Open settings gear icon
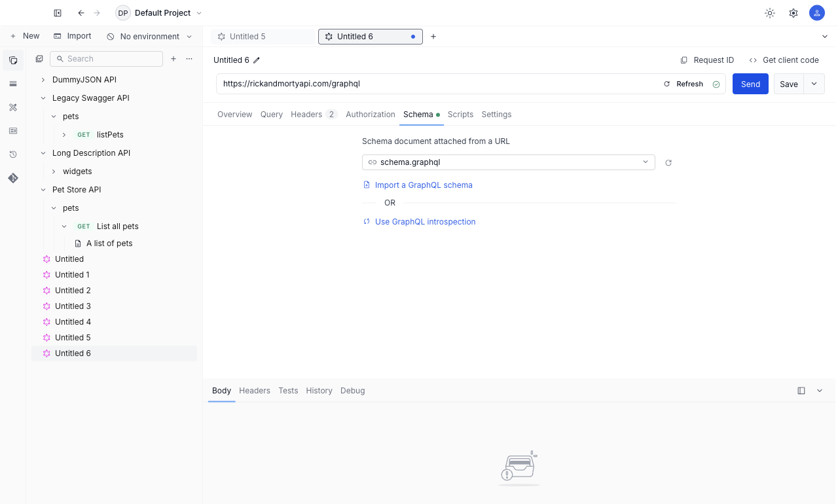This screenshot has height=504, width=838. 793,13
